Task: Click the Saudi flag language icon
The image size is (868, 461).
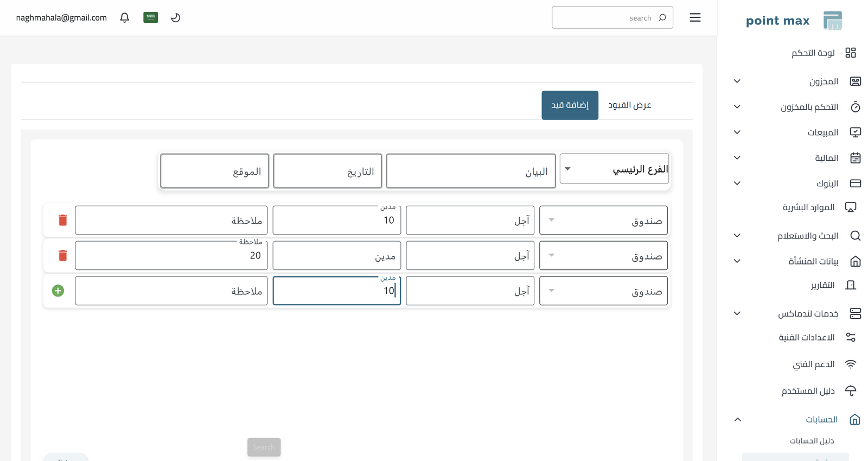Action: point(150,17)
